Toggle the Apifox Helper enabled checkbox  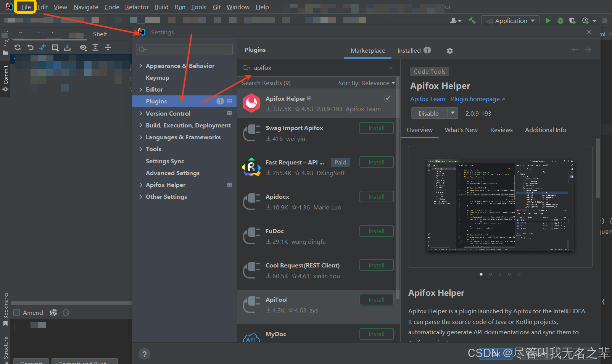click(x=388, y=98)
